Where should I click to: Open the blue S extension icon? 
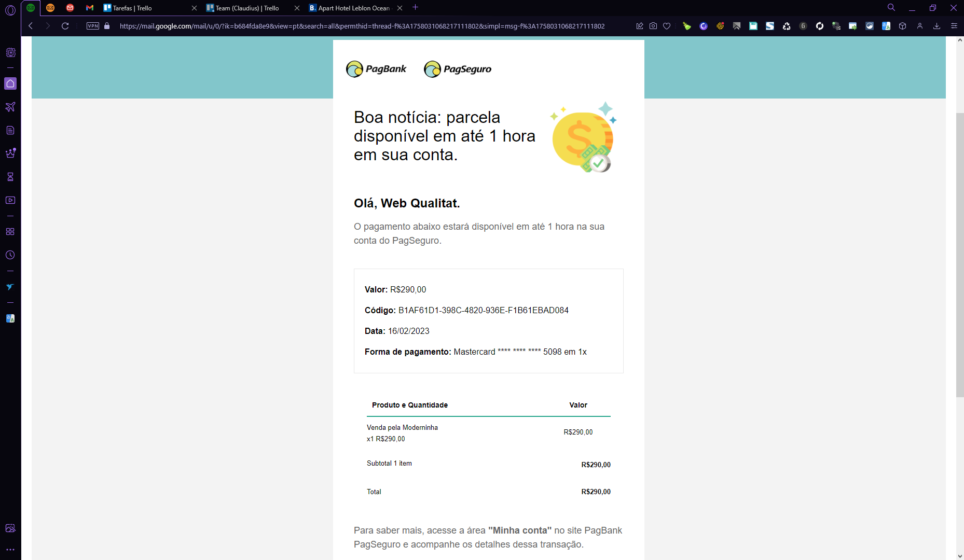770,26
